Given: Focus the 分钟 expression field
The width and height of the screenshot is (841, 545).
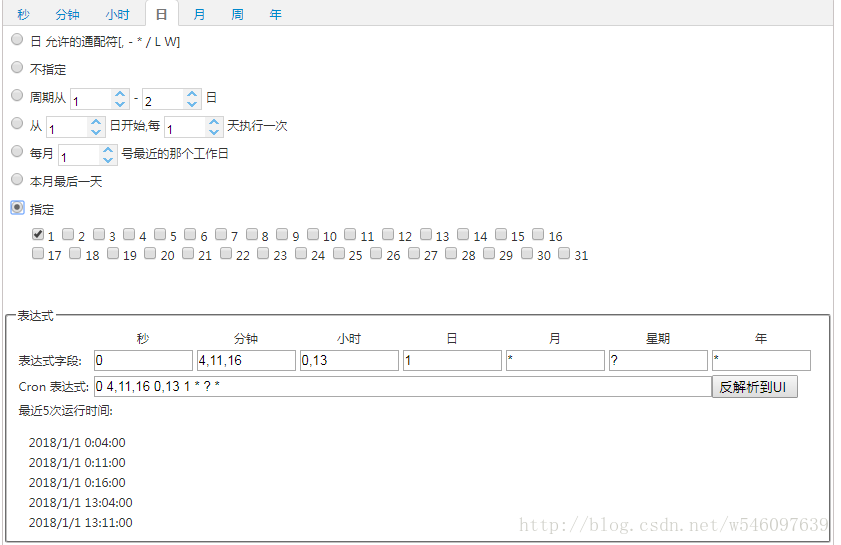Looking at the screenshot, I should [246, 360].
